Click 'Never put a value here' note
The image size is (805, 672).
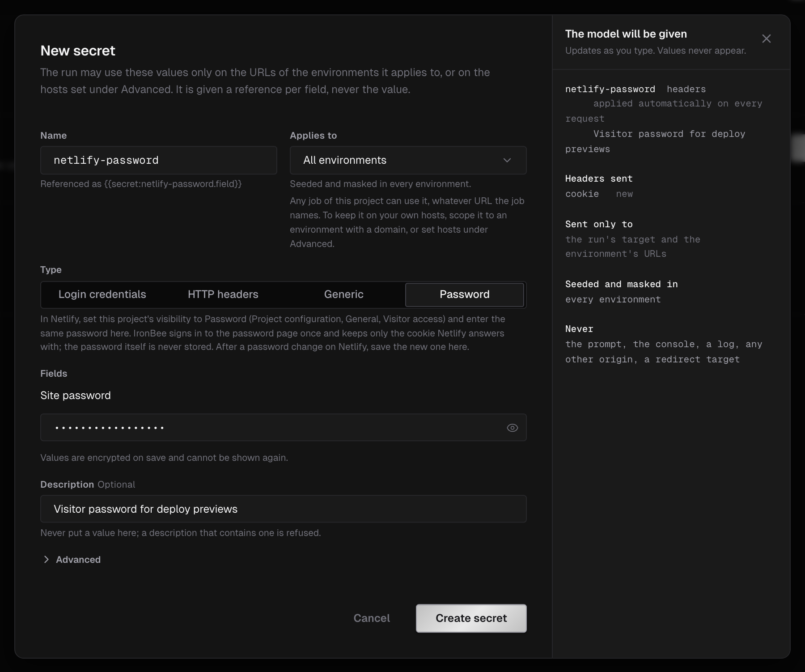[181, 533]
